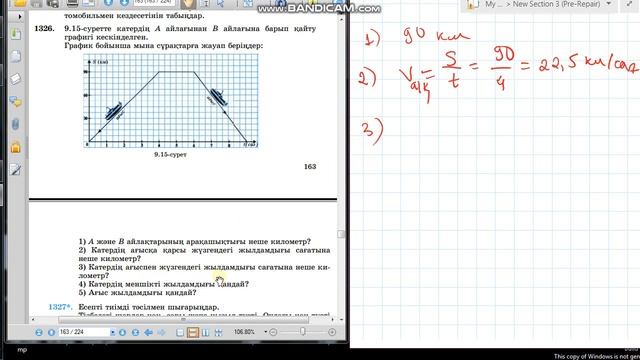The height and width of the screenshot is (360, 640).
Task: Open the Comments panel in the sidebar
Action: tap(16, 101)
